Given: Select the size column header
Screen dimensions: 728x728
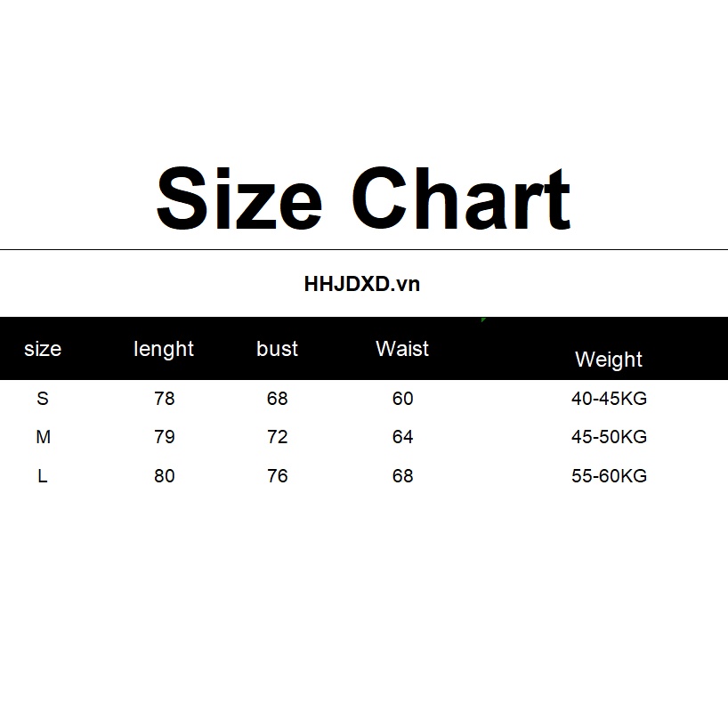Looking at the screenshot, I should pos(43,349).
